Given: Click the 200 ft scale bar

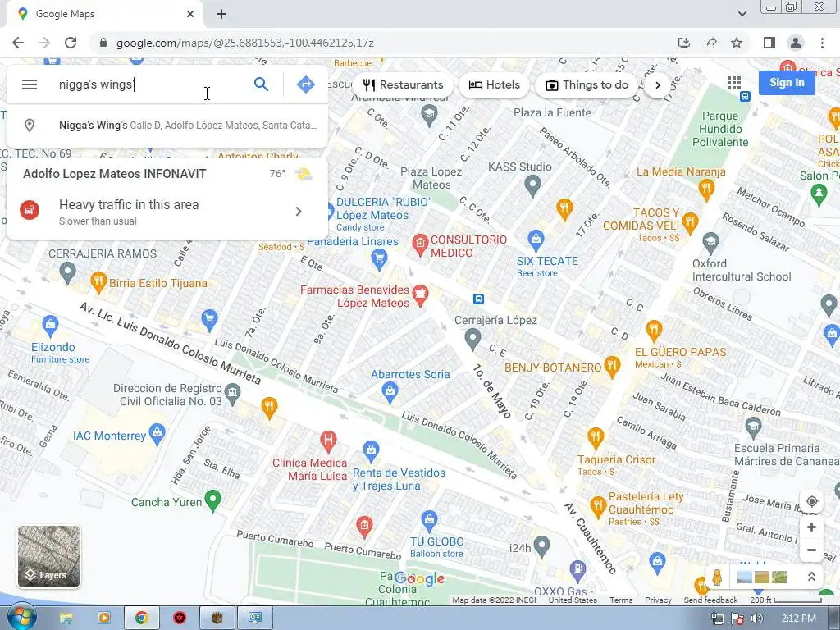Looking at the screenshot, I should tap(785, 600).
